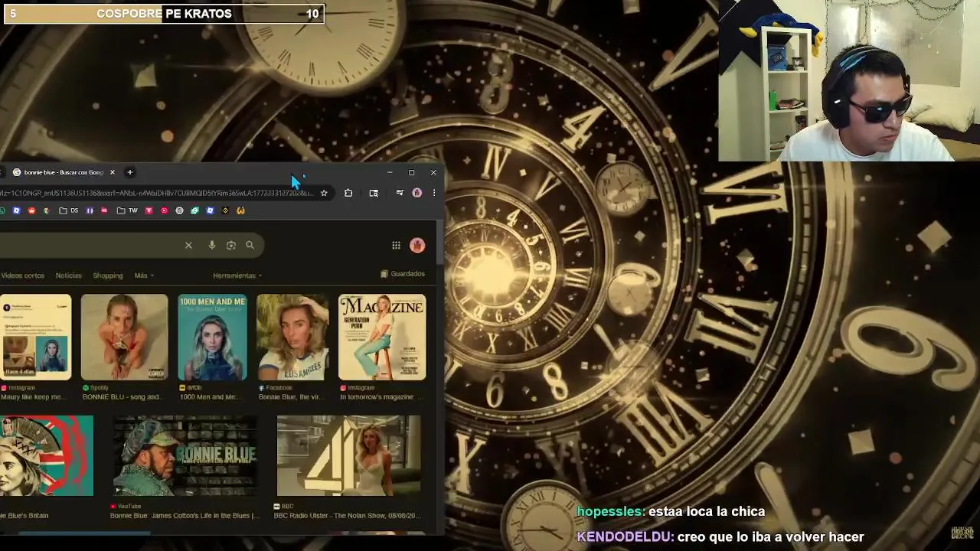Open the gray round bookmark icon
The width and height of the screenshot is (980, 551).
pos(179,210)
